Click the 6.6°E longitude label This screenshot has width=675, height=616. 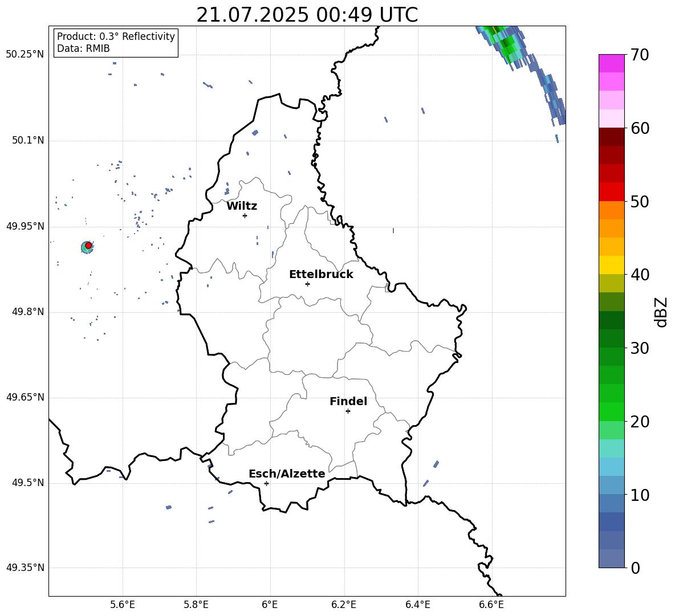(491, 605)
